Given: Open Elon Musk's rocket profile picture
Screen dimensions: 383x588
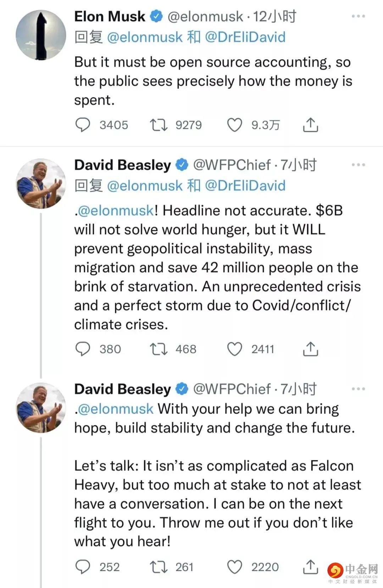Looking at the screenshot, I should click(x=41, y=35).
